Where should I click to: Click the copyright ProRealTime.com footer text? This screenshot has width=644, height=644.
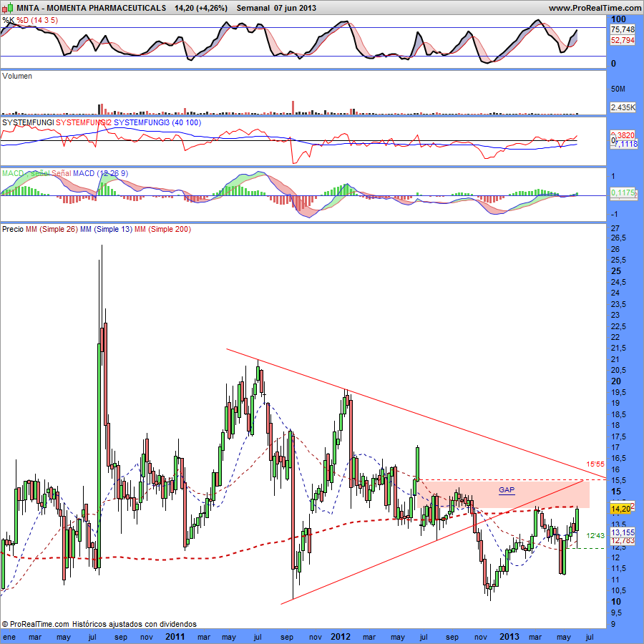(99, 624)
